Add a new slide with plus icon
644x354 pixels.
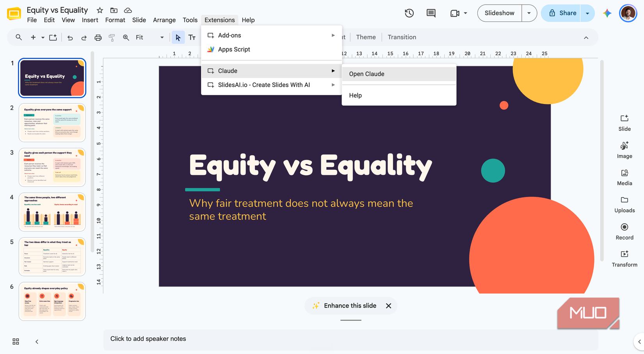pos(33,37)
